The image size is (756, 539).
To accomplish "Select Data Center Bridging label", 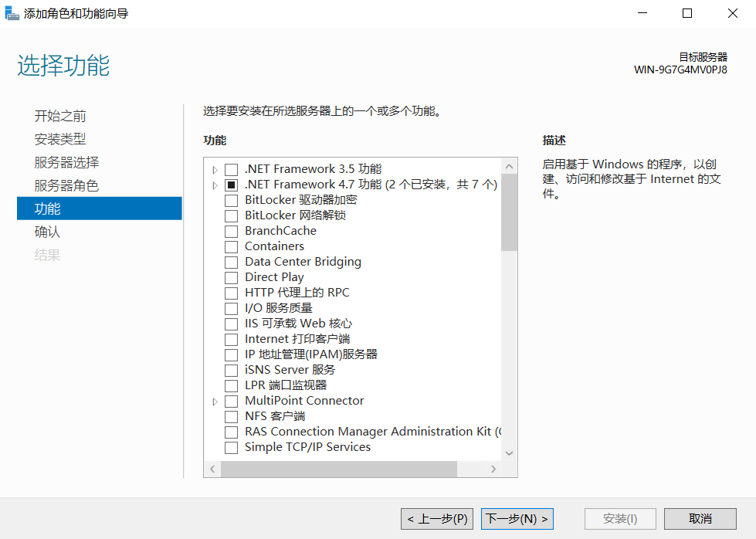I will 303,262.
